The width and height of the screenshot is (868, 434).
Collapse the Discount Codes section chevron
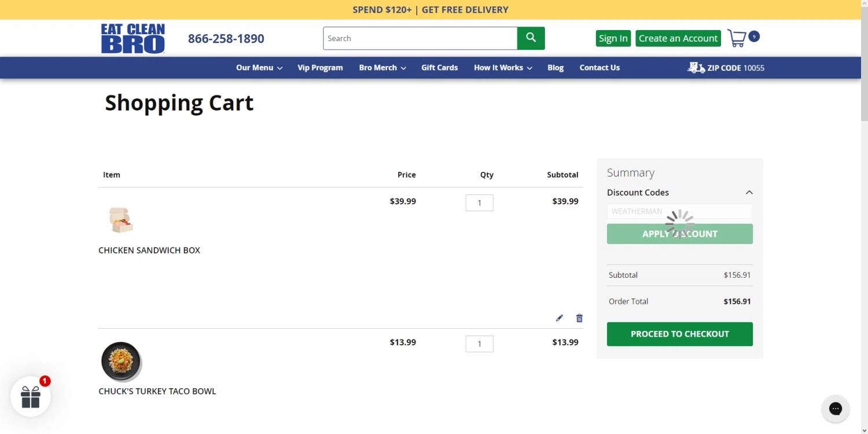(749, 193)
